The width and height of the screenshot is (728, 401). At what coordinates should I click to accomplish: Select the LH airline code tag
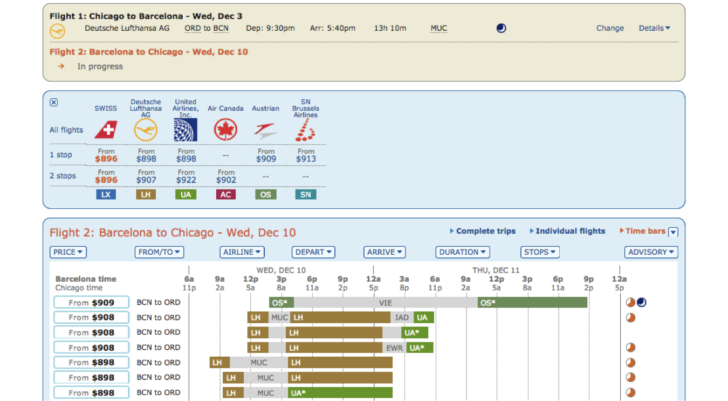(x=146, y=194)
